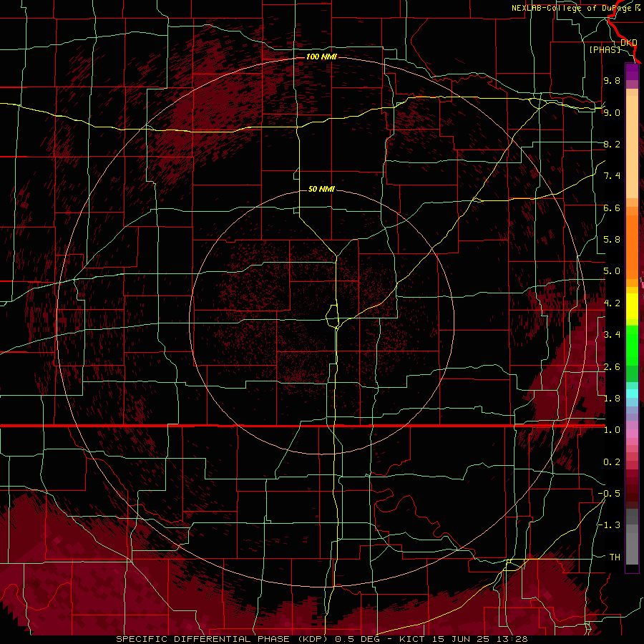Click the 5.8 value on color scale

point(612,240)
